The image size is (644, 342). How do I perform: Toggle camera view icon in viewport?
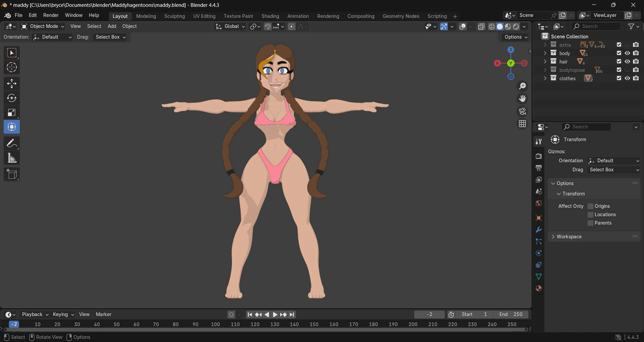522,111
